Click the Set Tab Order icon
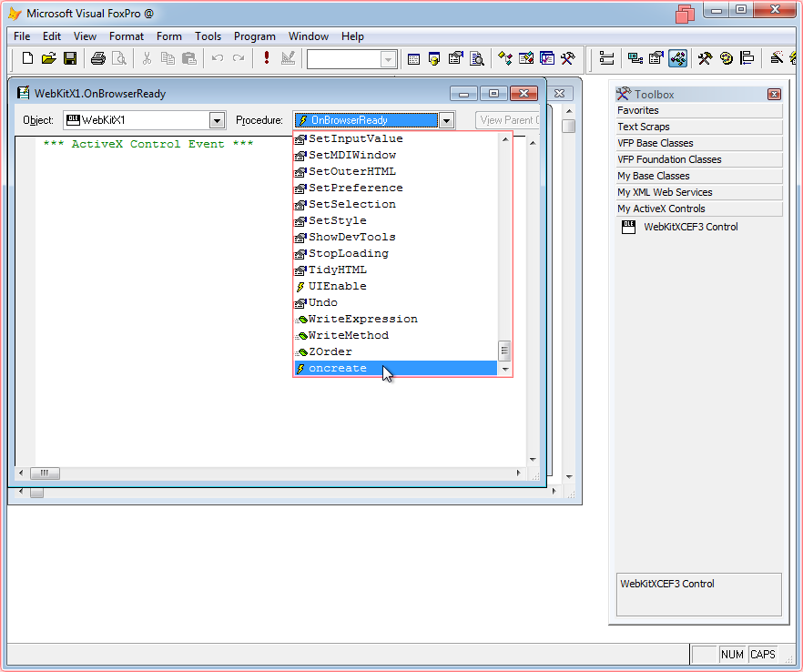This screenshot has height=672, width=803. tap(607, 58)
